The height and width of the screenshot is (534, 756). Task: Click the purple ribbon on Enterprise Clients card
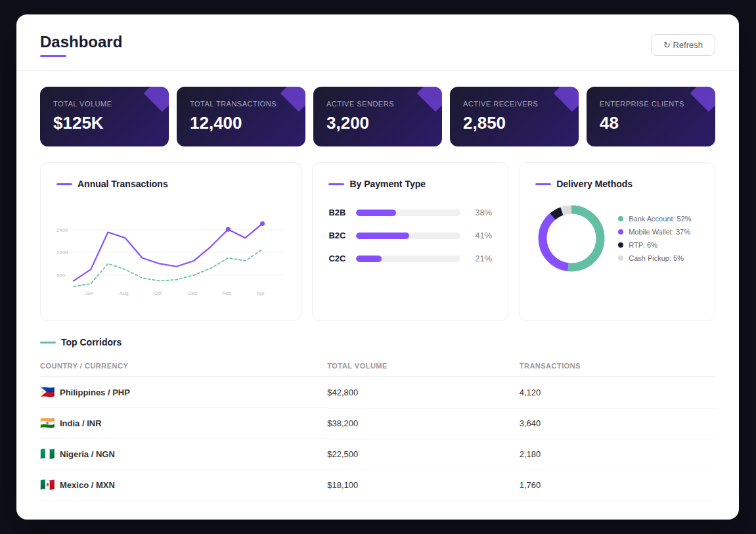[703, 99]
